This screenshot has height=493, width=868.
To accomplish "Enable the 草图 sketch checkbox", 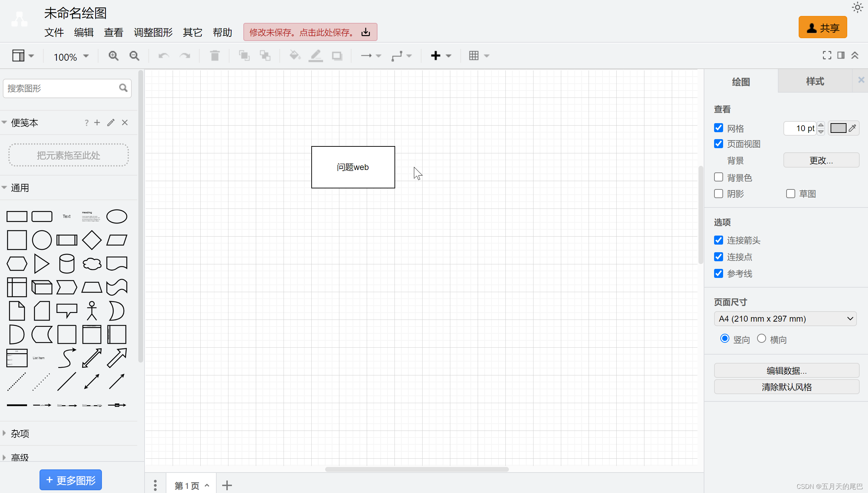I will coord(791,194).
